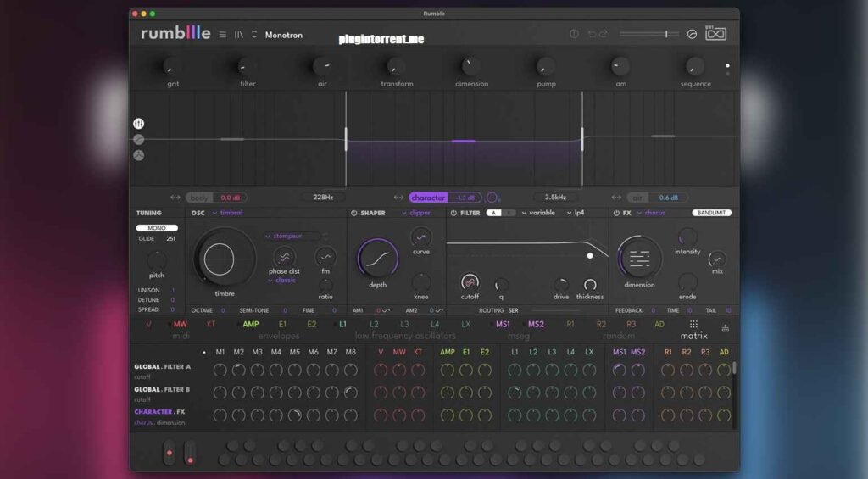Toggle the FILTER power button
This screenshot has width=868, height=479.
(x=453, y=213)
